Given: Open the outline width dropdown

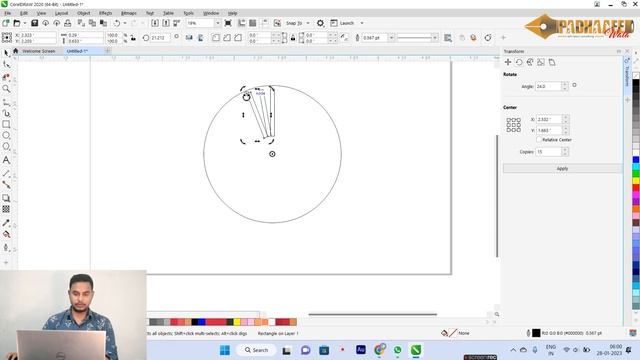Looking at the screenshot, I should 391,38.
